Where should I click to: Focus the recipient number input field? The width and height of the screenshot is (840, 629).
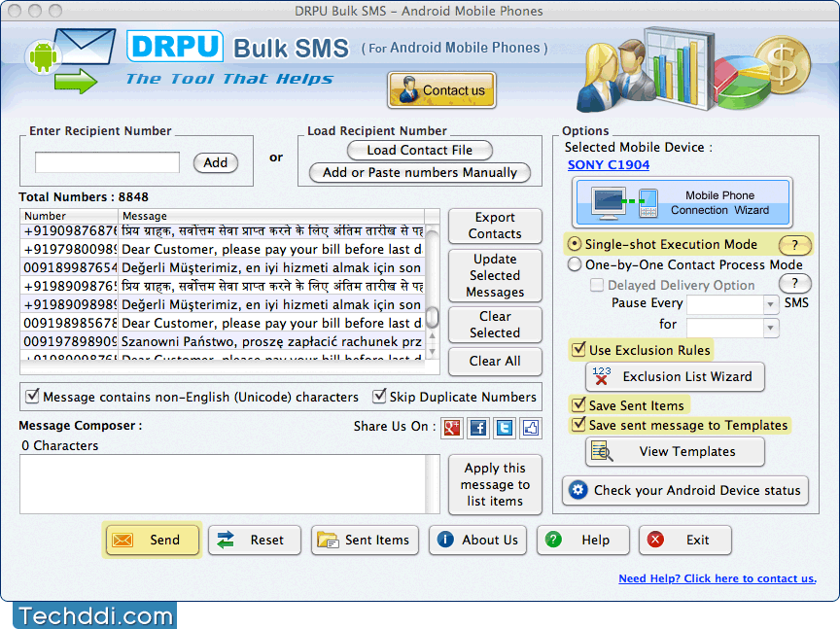107,162
